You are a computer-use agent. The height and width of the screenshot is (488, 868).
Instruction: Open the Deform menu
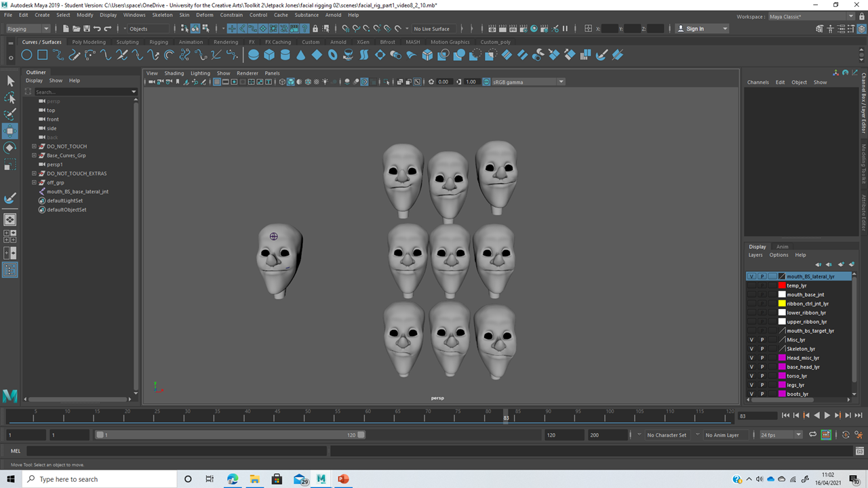pos(204,15)
